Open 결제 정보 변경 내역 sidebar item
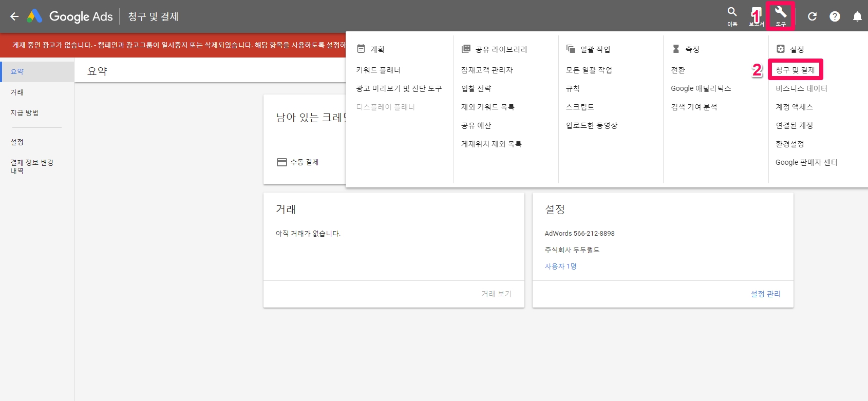Image resolution: width=868 pixels, height=401 pixels. pyautogui.click(x=32, y=166)
